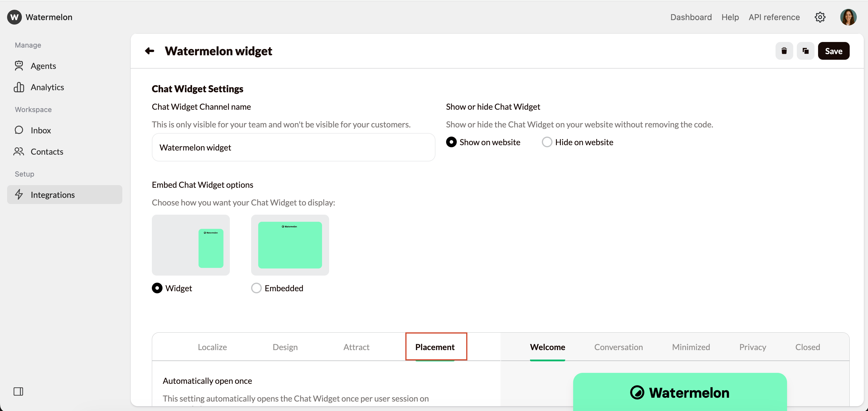Select the Welcome preview tab
The height and width of the screenshot is (411, 868).
point(547,347)
